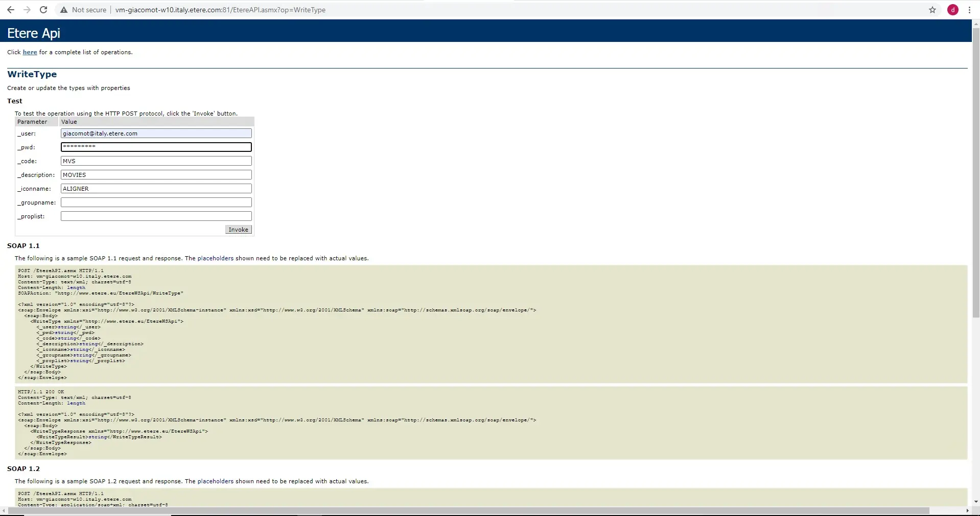This screenshot has height=516, width=980.
Task: Click the browser forward arrow
Action: 27,10
